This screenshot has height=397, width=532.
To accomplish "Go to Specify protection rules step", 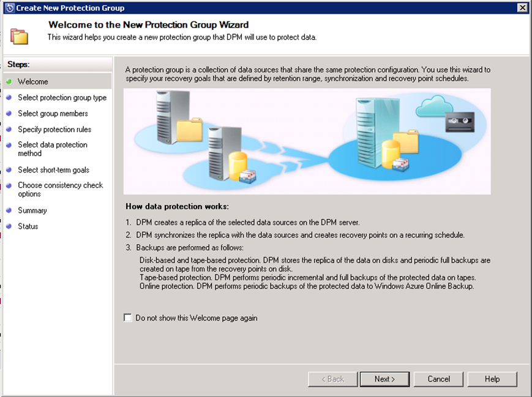I will pyautogui.click(x=54, y=130).
